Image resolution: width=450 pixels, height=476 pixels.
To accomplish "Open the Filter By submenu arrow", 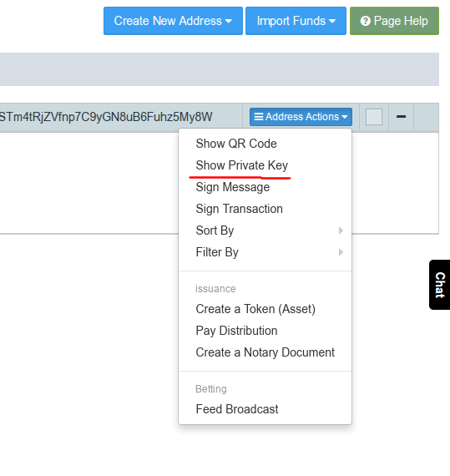I will click(341, 252).
